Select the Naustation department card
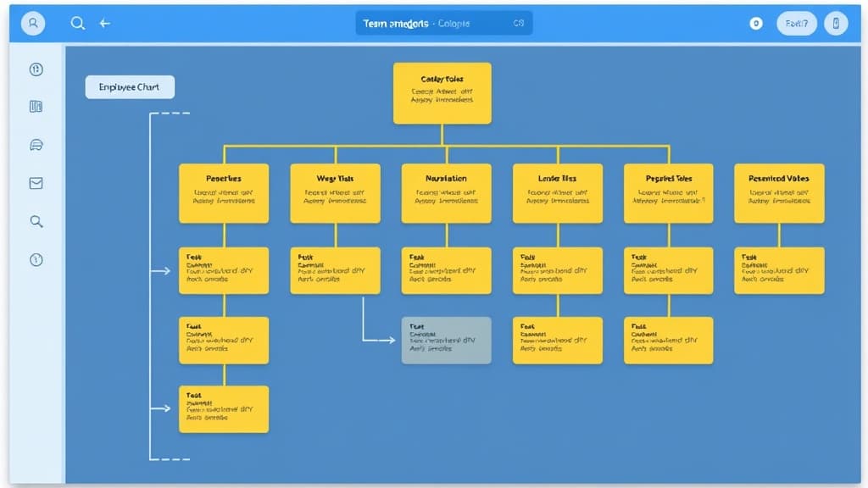Viewport: 868px width, 488px height. point(446,193)
